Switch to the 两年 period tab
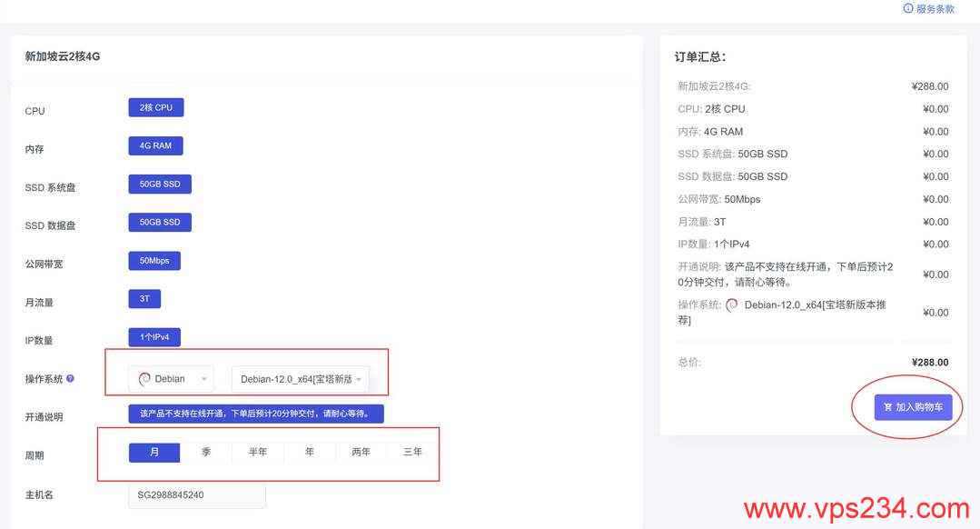This screenshot has width=980, height=529. pos(361,451)
